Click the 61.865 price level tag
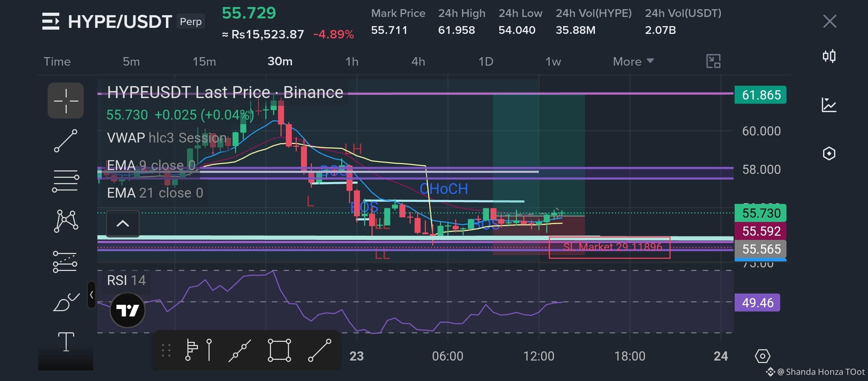 tap(760, 95)
